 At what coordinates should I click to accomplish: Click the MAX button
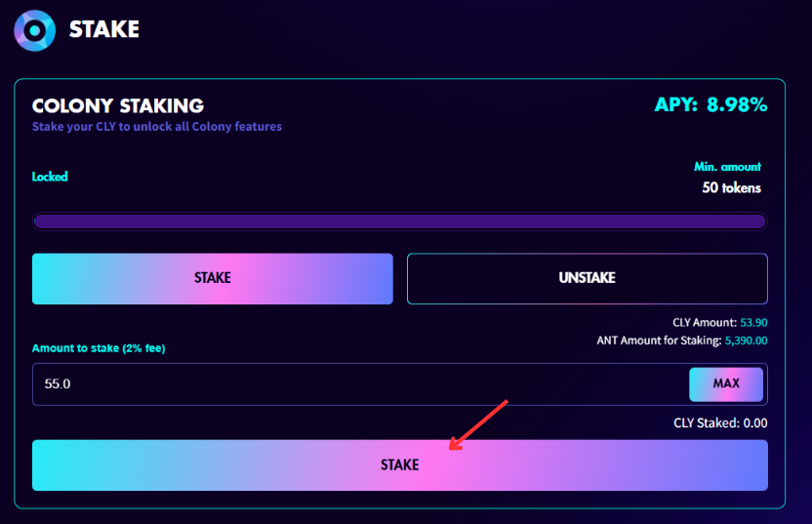(x=726, y=384)
